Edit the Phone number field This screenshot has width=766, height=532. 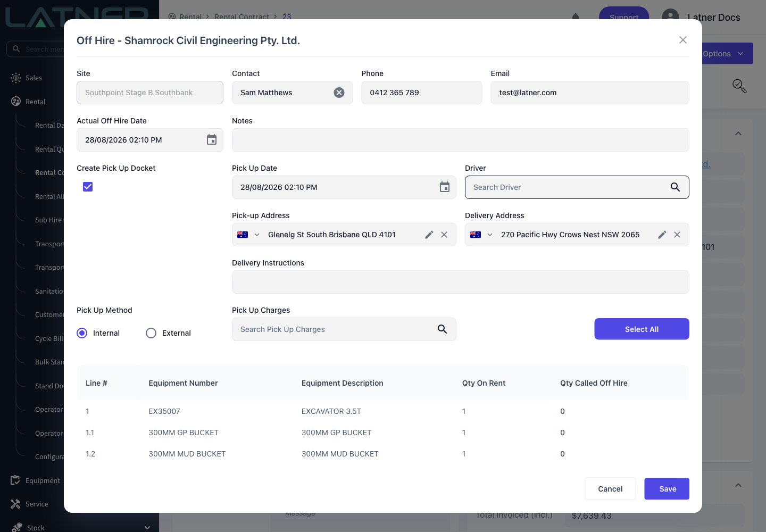pos(422,93)
